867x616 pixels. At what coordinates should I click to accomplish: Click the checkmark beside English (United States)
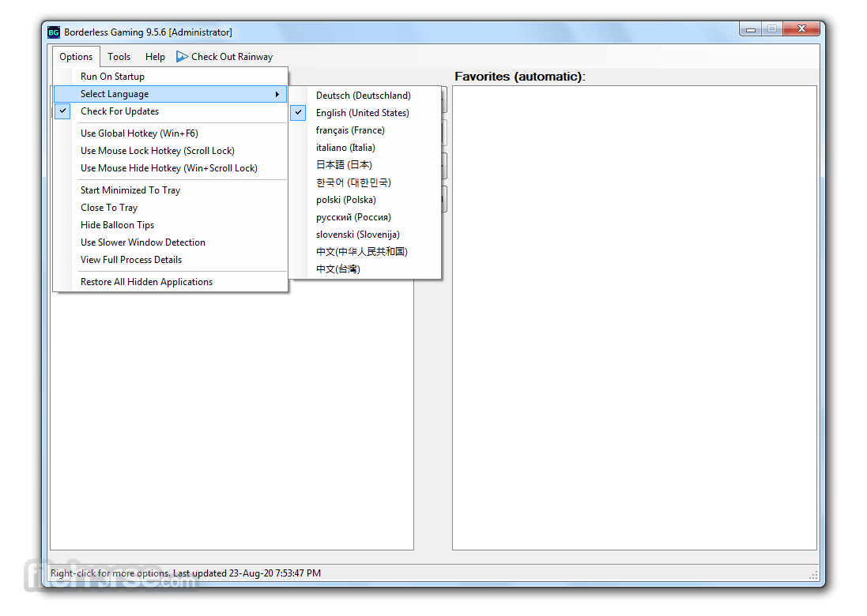pos(298,112)
